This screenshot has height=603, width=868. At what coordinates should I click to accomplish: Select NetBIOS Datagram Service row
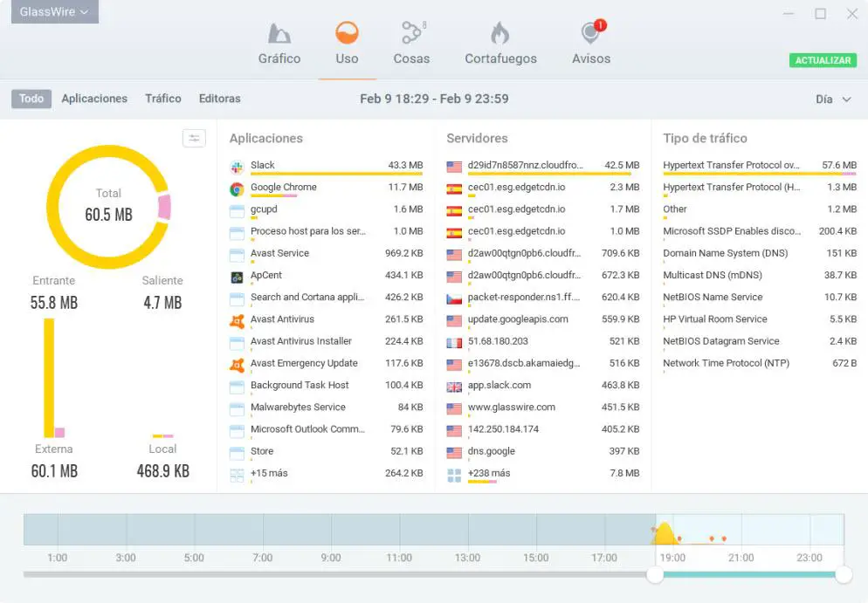(x=760, y=342)
